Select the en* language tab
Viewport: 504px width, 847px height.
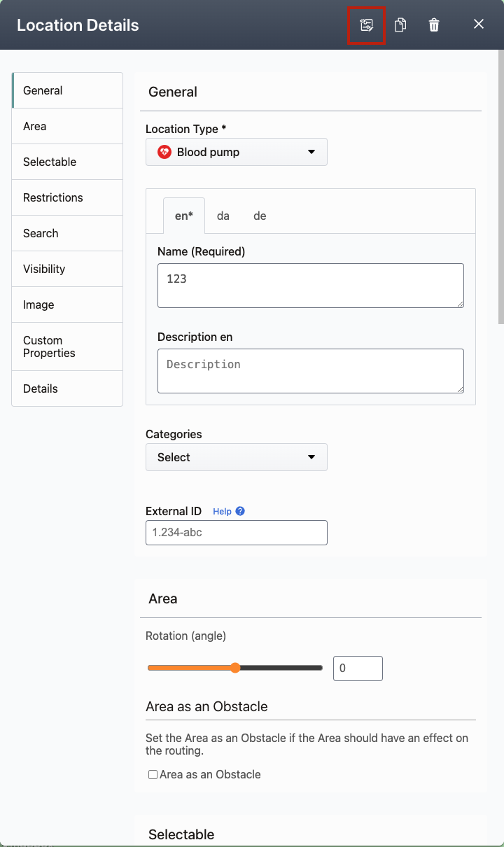[x=184, y=216]
